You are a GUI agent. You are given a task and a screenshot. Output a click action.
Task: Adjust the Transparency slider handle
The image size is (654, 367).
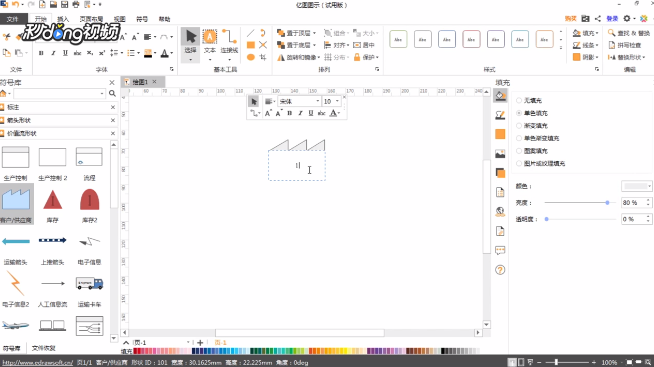click(546, 219)
